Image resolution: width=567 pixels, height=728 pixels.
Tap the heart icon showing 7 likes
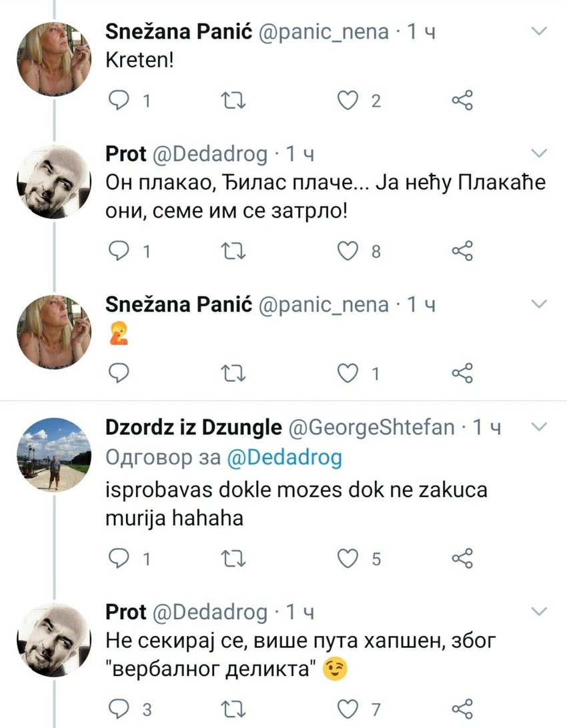pyautogui.click(x=347, y=709)
